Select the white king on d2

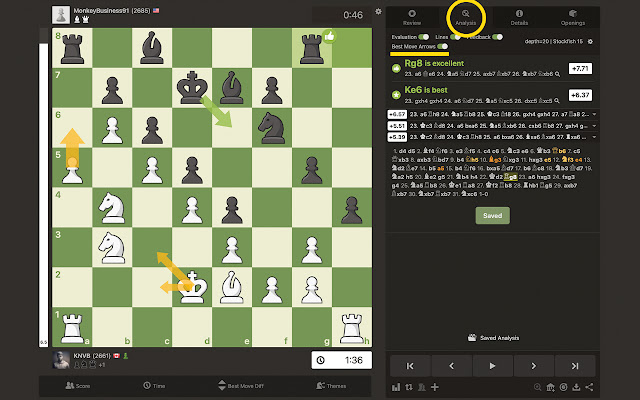coord(192,287)
